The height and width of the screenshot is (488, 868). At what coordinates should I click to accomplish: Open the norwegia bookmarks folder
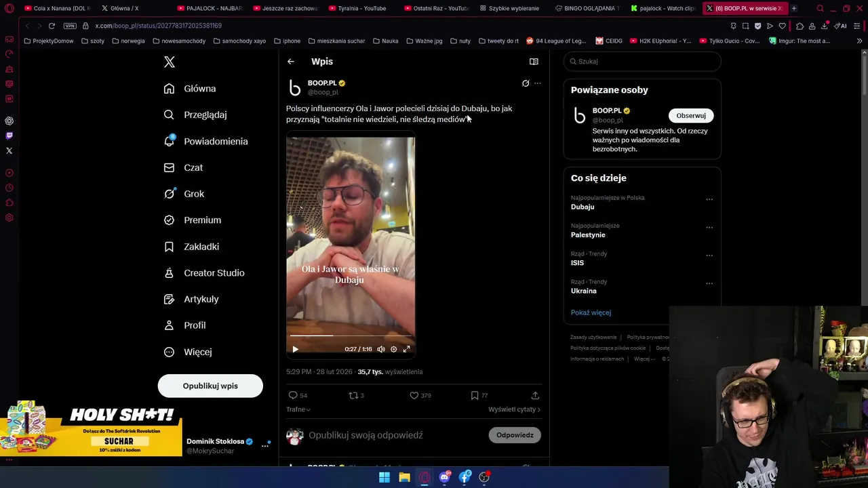click(x=128, y=41)
